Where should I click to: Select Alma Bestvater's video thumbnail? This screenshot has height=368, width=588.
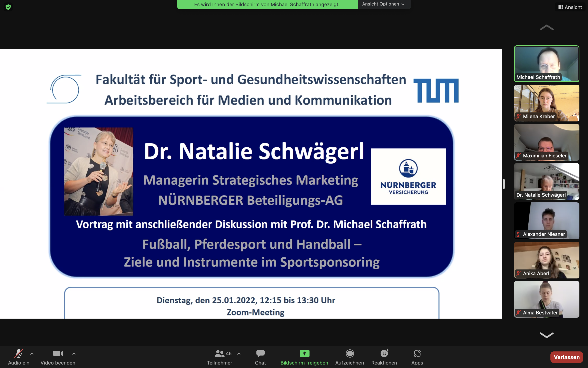(x=547, y=299)
